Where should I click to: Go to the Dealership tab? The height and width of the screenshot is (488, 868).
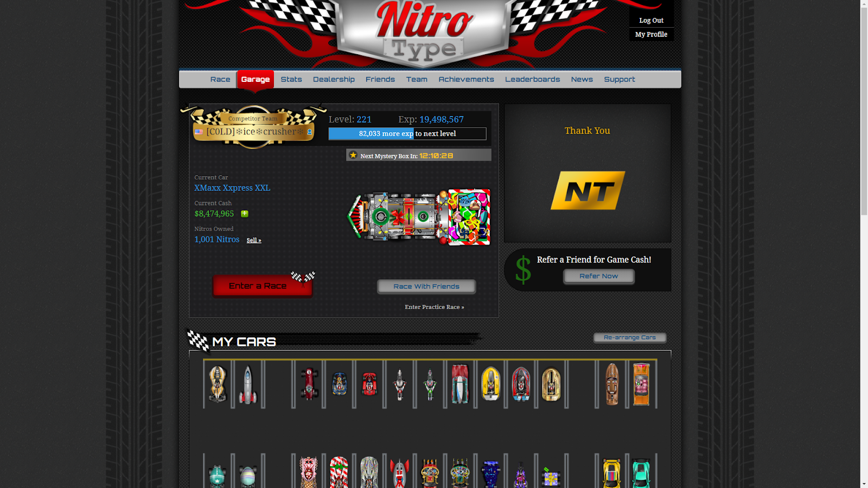(334, 79)
